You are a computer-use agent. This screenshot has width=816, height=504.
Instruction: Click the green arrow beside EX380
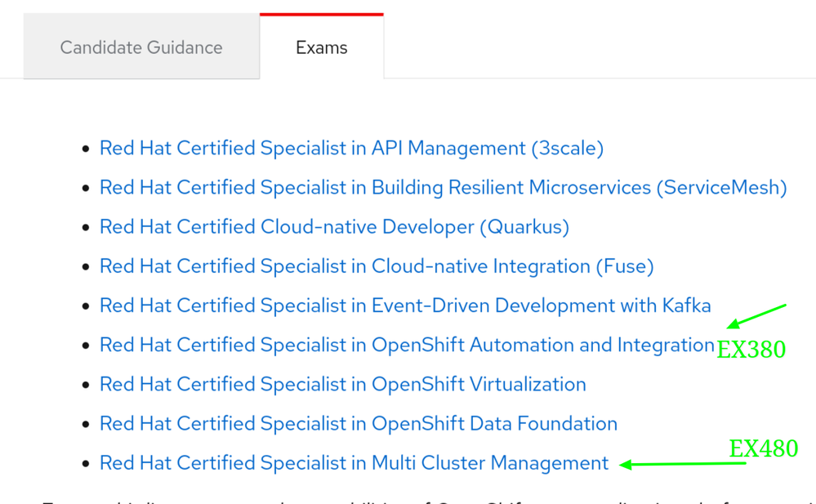[756, 316]
